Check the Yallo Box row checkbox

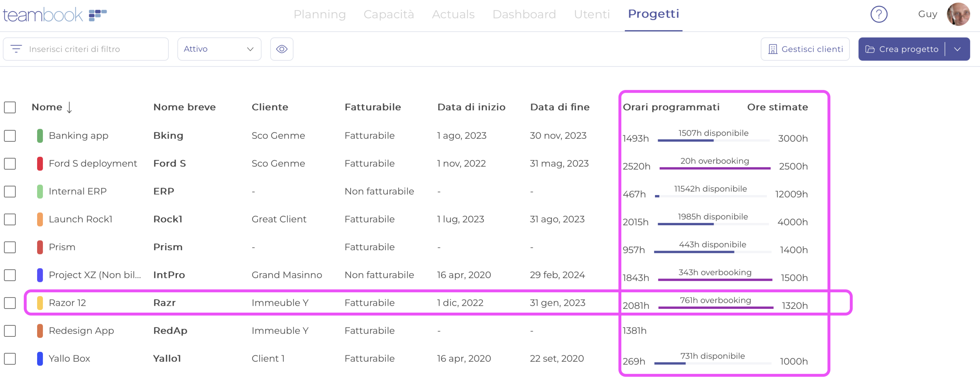(x=10, y=359)
